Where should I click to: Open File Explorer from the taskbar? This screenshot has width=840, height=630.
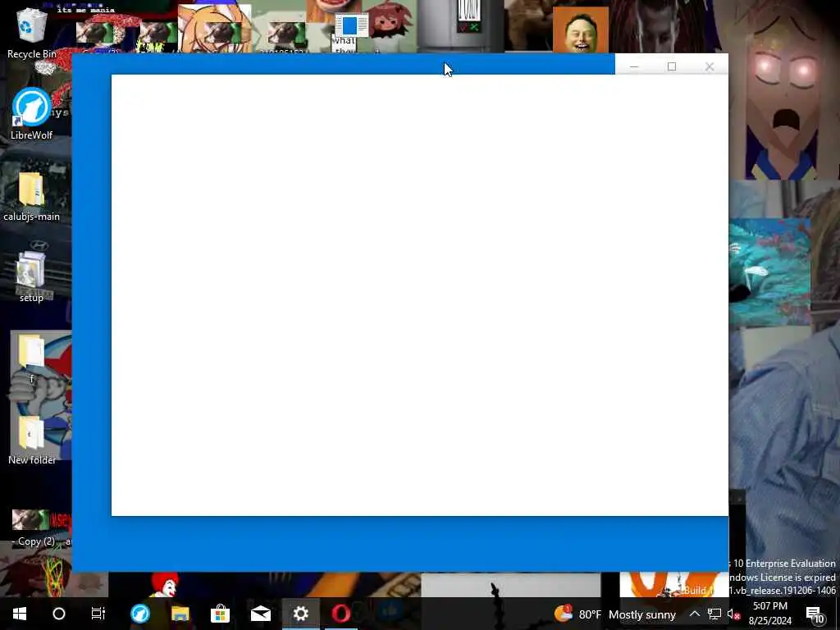180,614
